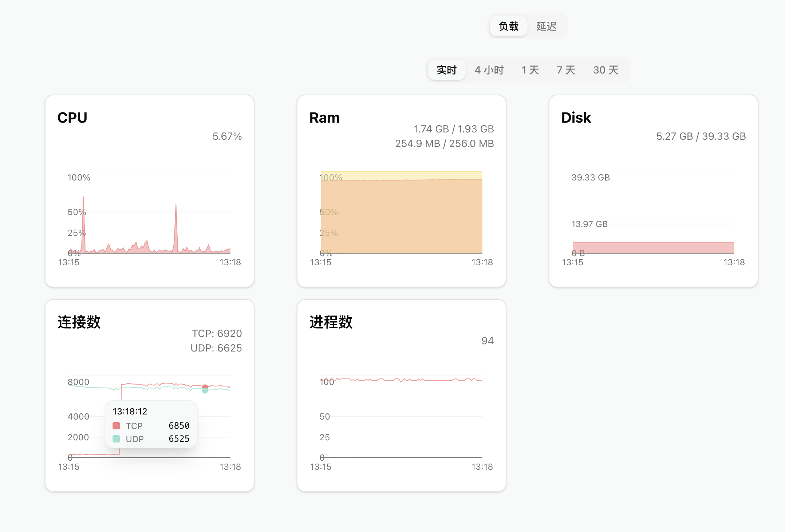
Task: Switch to the 延迟 tab
Action: coord(546,26)
